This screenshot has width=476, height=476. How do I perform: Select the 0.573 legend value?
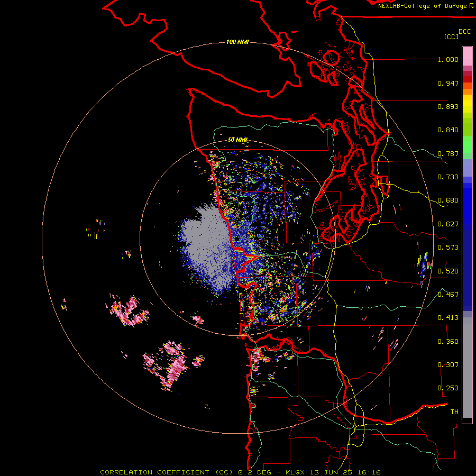448,248
